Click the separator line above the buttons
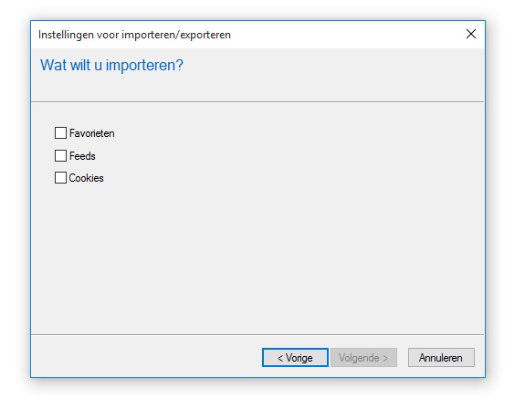The height and width of the screenshot is (420, 525). tap(257, 334)
